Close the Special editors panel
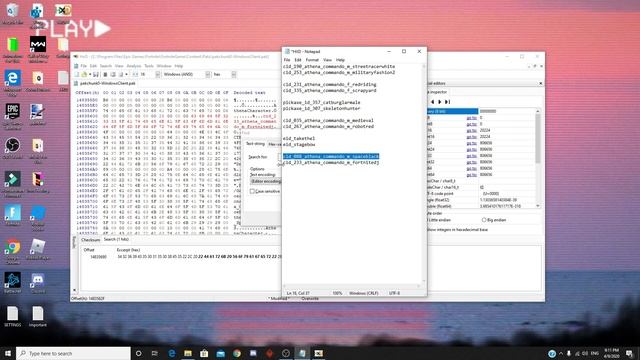The image size is (640, 360). [540, 83]
